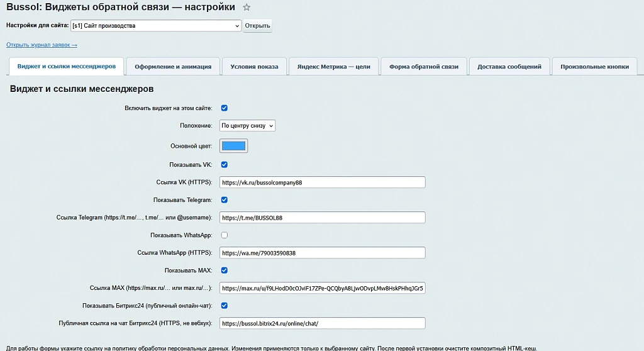Screen dimensions: 644x351
Task: Uncheck "Показывать VK" checkbox
Action: (x=225, y=165)
